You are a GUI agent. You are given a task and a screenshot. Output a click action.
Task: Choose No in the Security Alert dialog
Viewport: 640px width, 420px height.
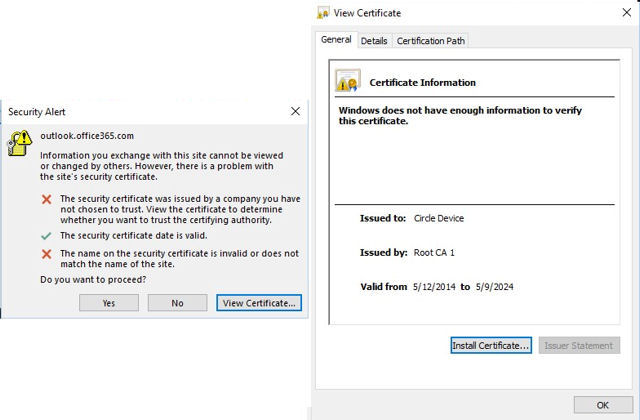177,303
